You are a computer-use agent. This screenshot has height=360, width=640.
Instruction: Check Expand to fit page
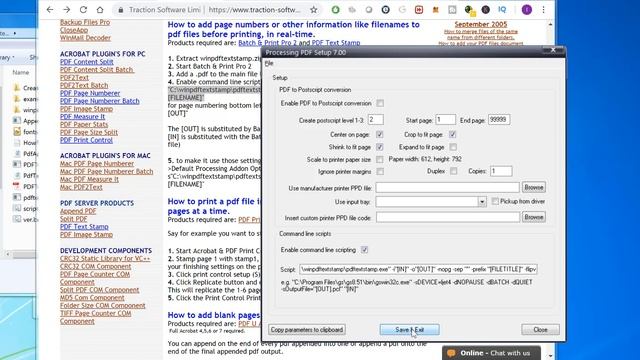point(453,147)
